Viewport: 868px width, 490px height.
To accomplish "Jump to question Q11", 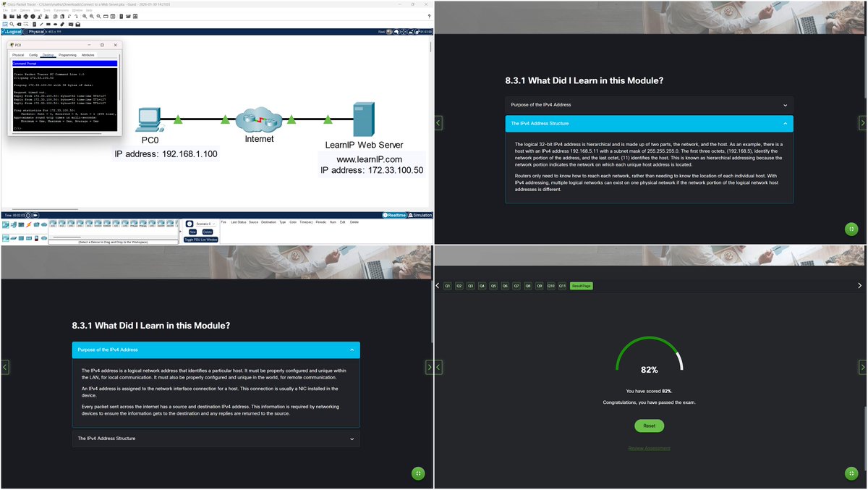I will pyautogui.click(x=562, y=286).
